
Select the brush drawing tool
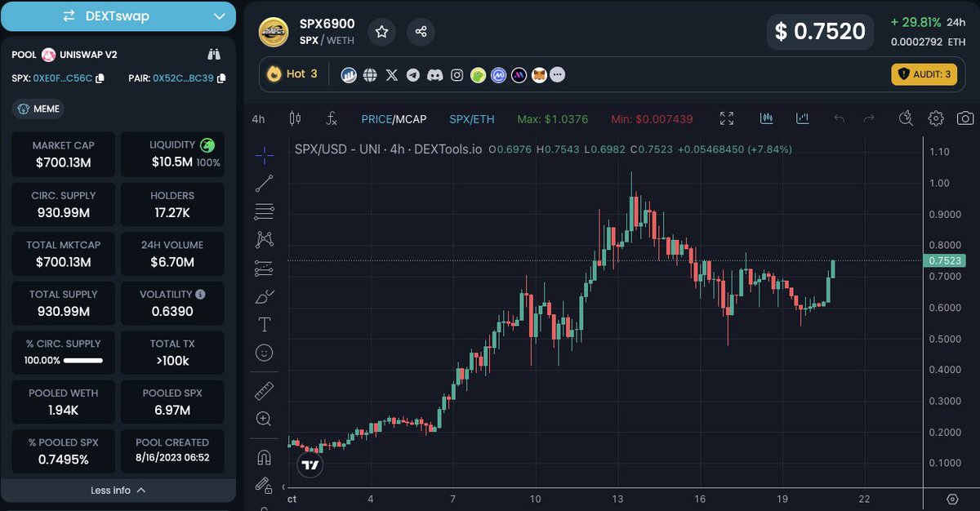click(264, 296)
